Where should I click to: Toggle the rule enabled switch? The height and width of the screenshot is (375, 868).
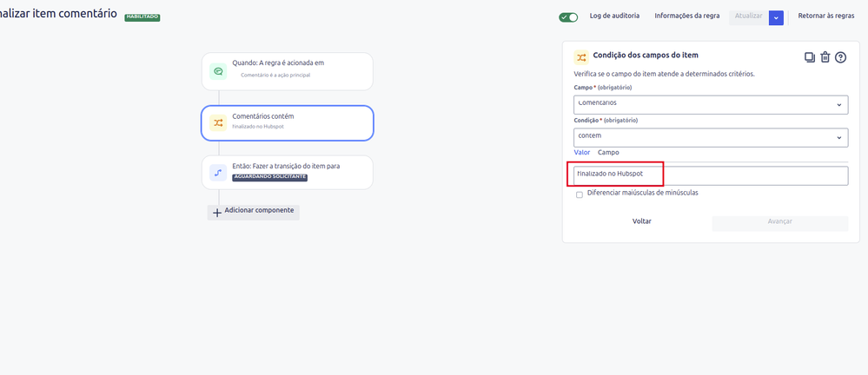point(568,17)
